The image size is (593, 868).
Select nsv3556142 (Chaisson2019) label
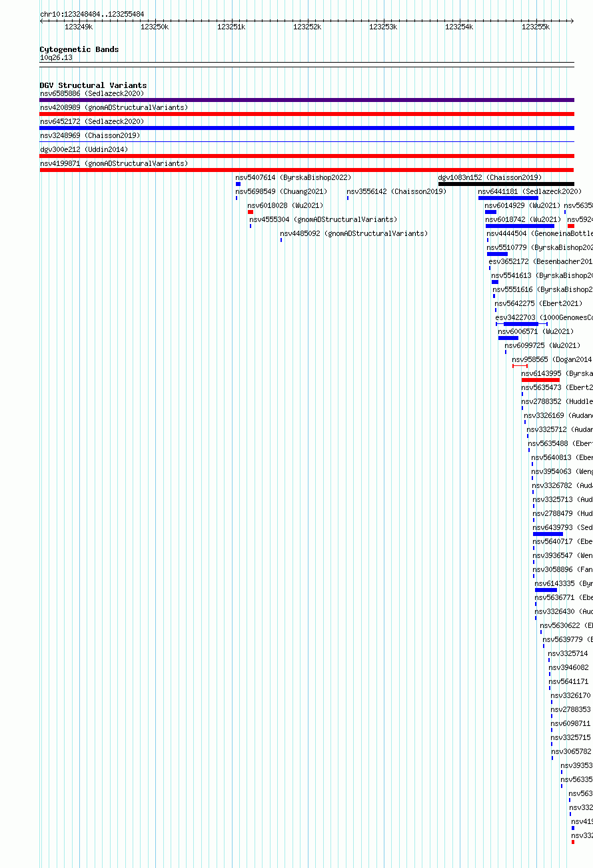[396, 191]
